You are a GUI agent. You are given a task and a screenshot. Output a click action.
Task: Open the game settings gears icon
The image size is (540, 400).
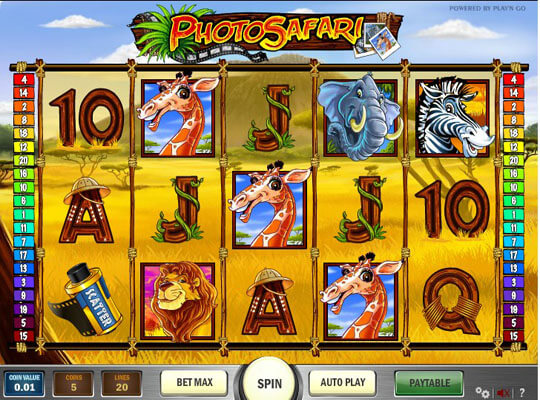point(482,392)
